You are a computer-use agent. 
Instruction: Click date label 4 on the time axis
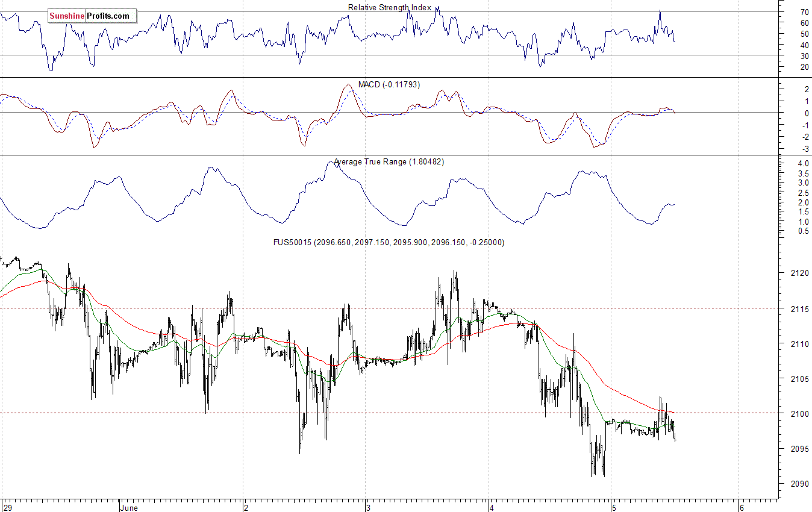coord(492,508)
